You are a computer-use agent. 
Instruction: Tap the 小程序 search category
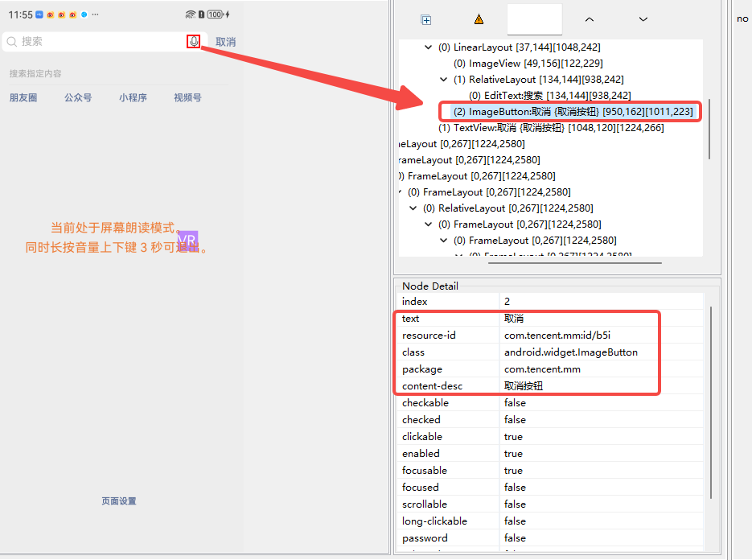tap(133, 98)
